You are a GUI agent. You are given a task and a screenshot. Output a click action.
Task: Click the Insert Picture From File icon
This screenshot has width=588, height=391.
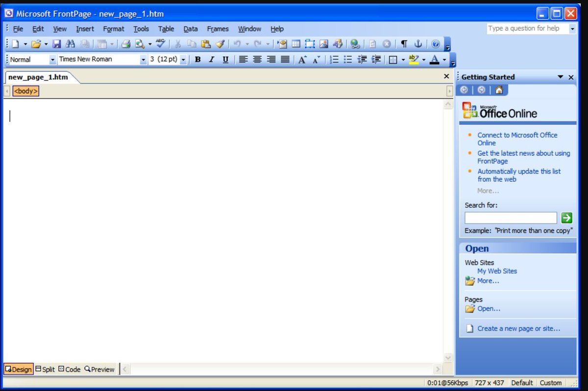(324, 44)
